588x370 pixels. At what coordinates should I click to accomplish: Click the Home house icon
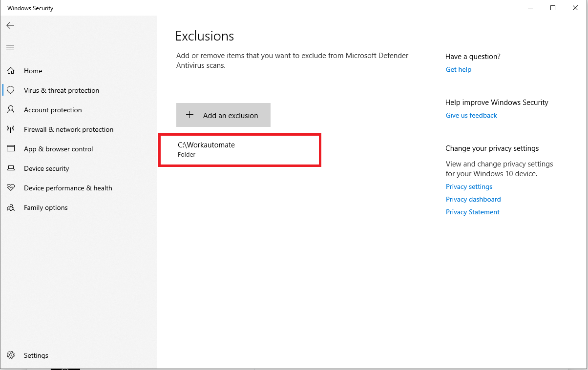click(11, 71)
